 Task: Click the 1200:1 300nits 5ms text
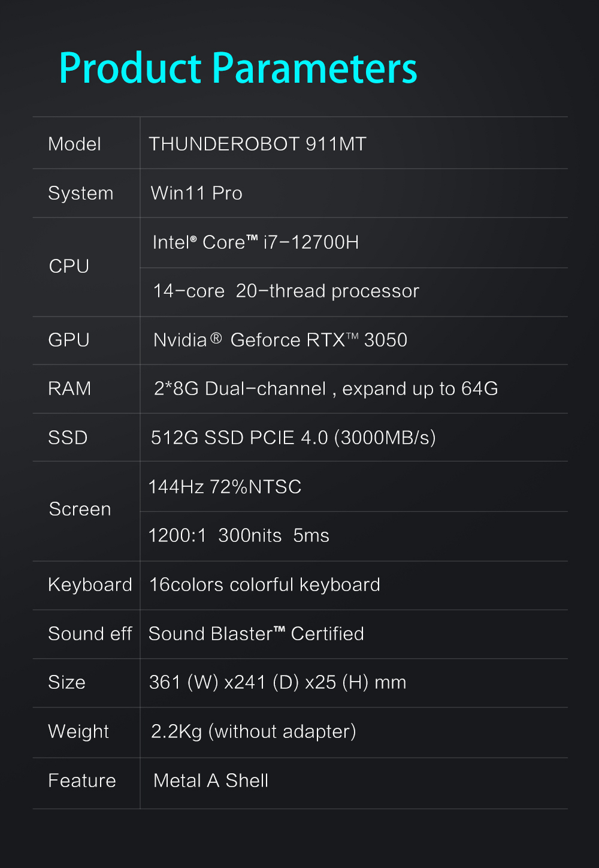(x=238, y=535)
